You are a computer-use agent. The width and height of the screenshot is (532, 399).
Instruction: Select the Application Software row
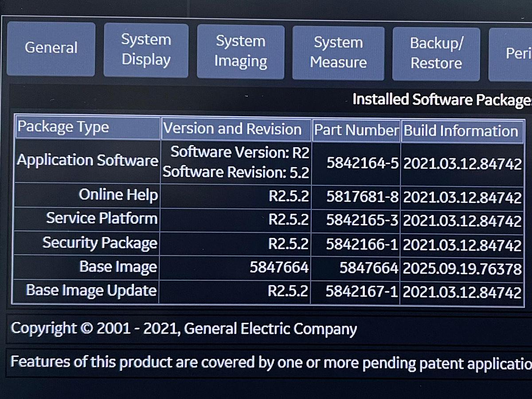(87, 160)
